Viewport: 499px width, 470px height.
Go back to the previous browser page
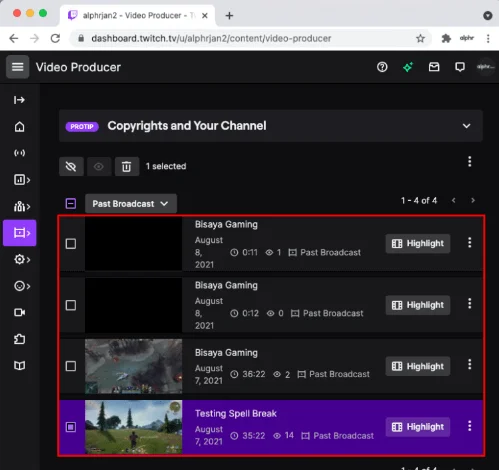tap(14, 38)
